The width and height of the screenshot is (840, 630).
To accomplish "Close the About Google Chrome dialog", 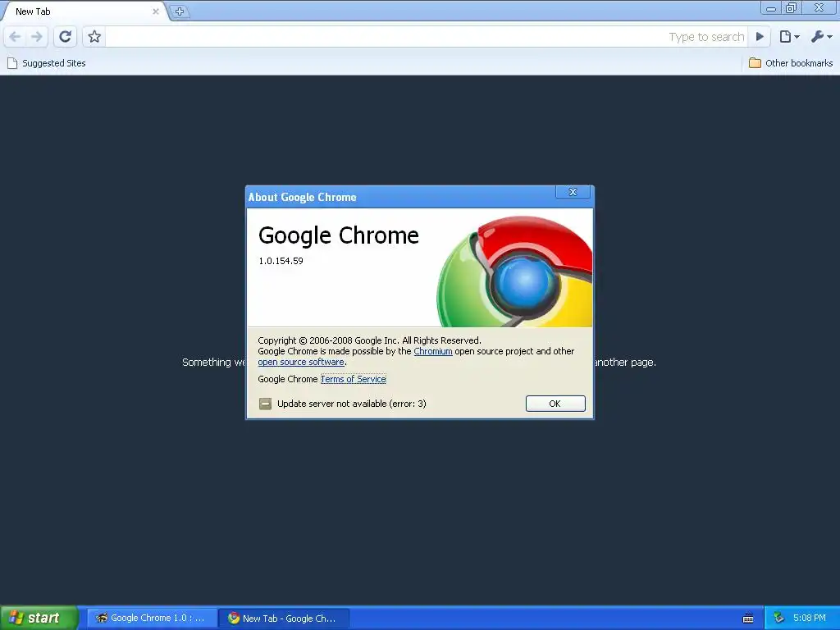I will (573, 192).
